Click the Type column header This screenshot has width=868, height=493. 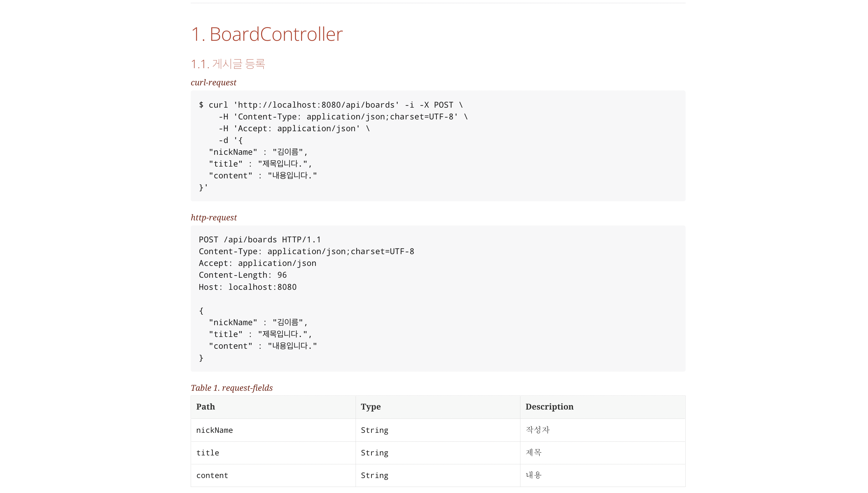371,407
